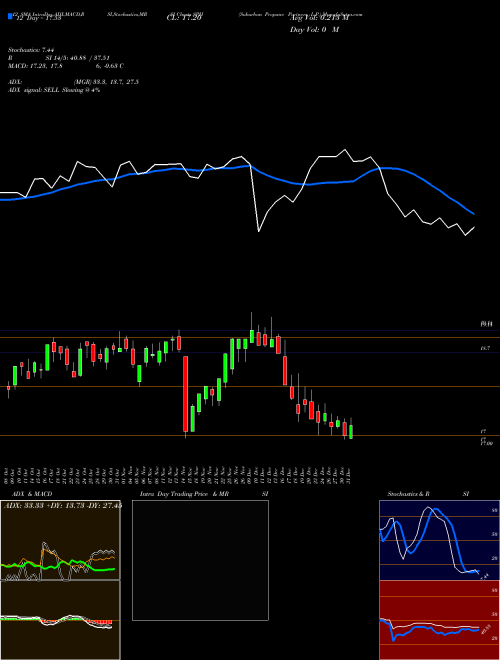This screenshot has height=660, width=500.
Task: Click the 'ADX: 33.33 +DY: 13.73 -DY: 27.45' header
Action: 63,506
